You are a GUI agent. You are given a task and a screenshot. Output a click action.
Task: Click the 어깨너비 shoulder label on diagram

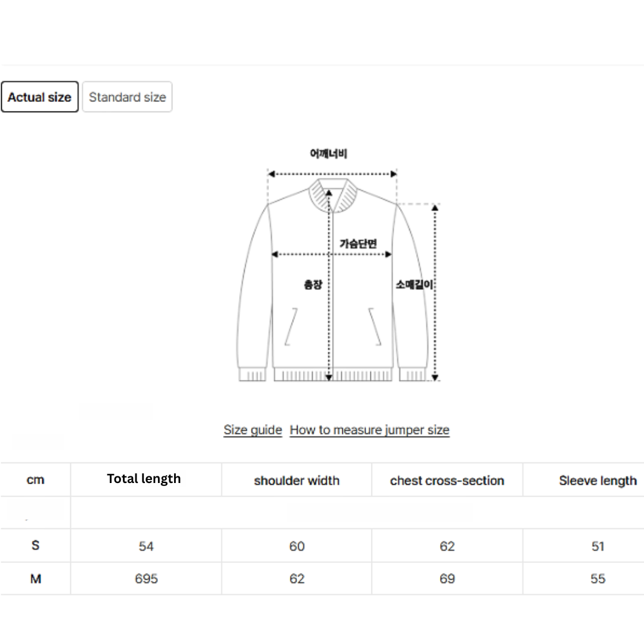point(329,154)
